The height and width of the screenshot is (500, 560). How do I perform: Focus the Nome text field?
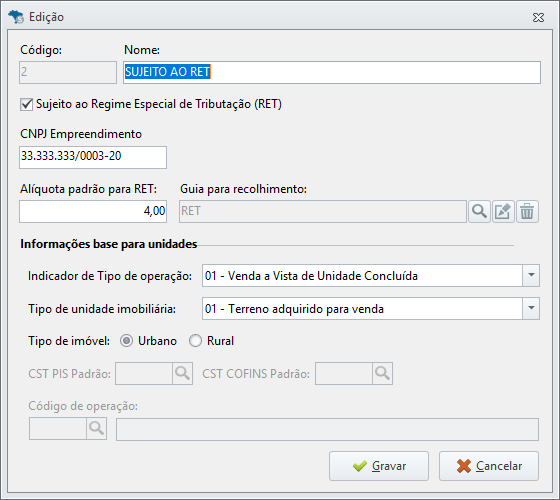332,72
